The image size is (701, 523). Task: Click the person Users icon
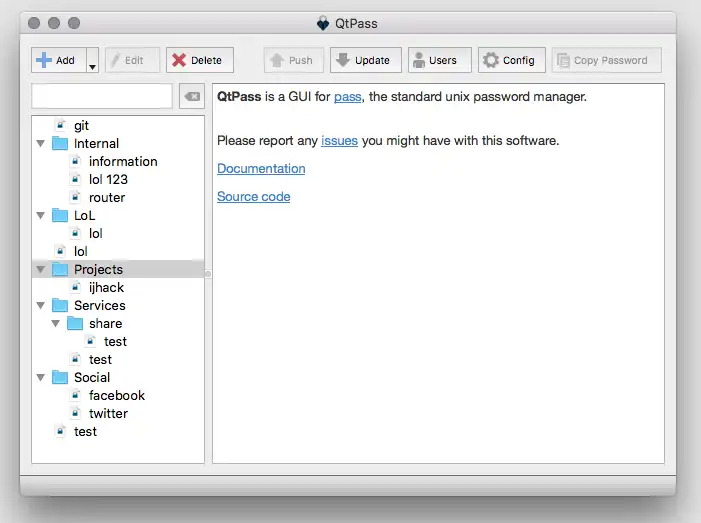(418, 60)
